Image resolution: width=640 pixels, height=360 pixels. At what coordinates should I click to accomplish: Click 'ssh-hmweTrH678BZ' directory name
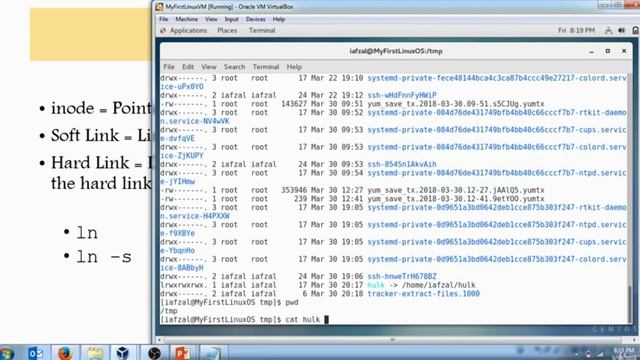click(x=402, y=277)
